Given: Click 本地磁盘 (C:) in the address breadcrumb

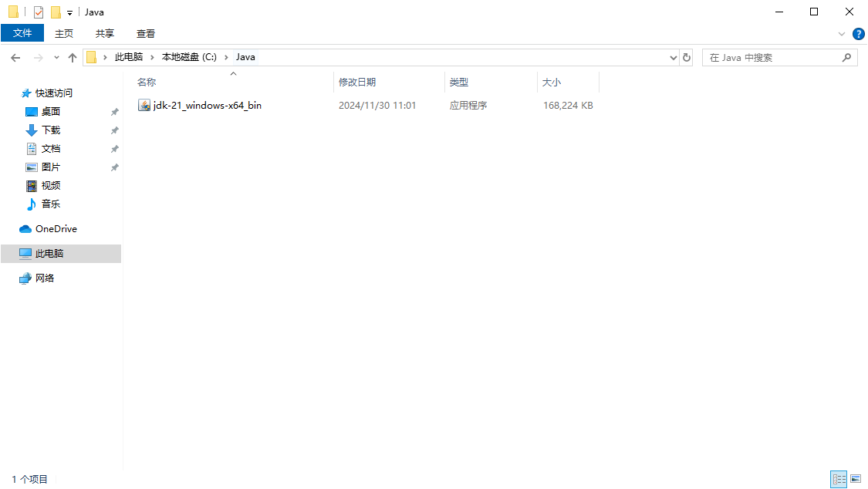Looking at the screenshot, I should [x=189, y=57].
